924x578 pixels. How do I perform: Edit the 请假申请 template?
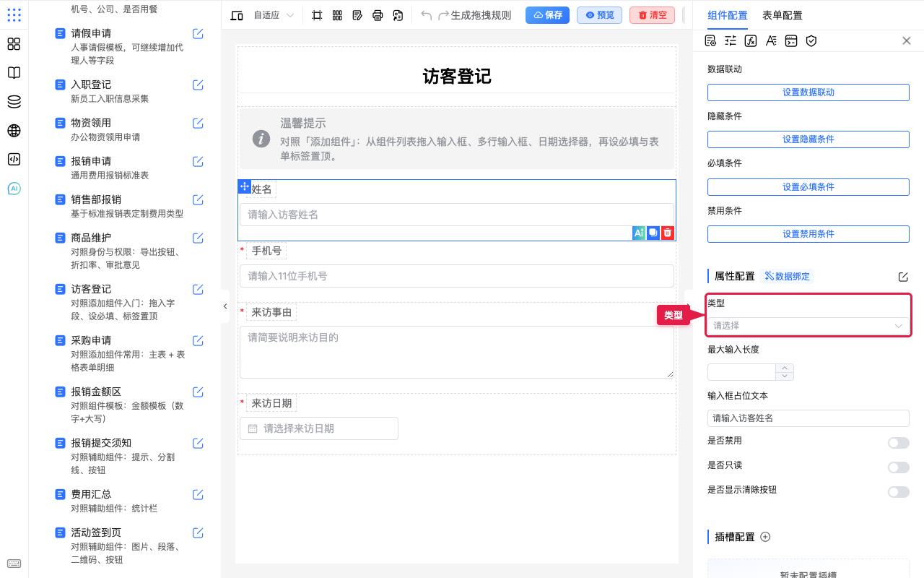(198, 33)
